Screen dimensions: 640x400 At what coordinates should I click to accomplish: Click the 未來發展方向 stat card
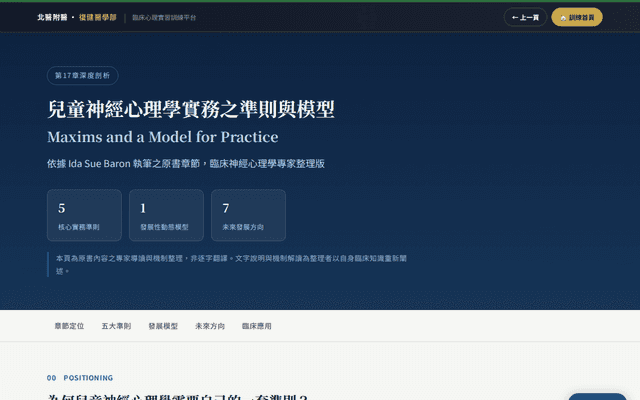[x=249, y=215]
